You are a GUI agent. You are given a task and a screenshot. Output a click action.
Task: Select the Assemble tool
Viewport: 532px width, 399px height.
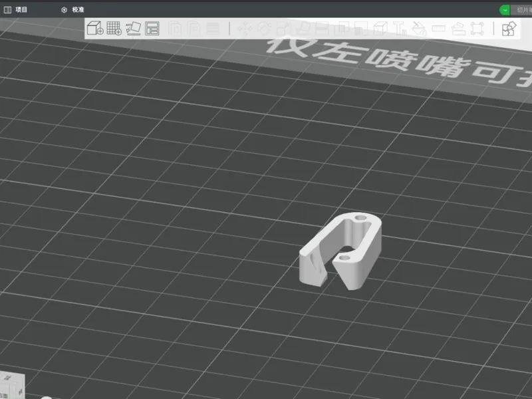coord(458,29)
